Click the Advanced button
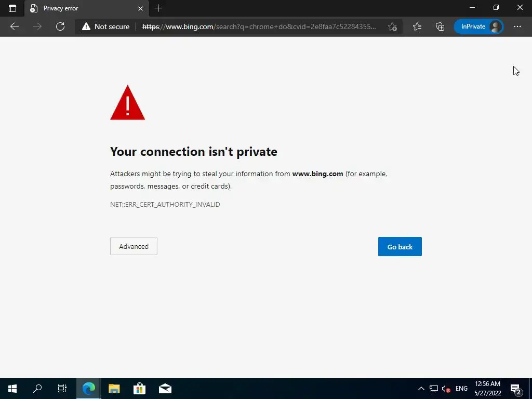 [134, 246]
